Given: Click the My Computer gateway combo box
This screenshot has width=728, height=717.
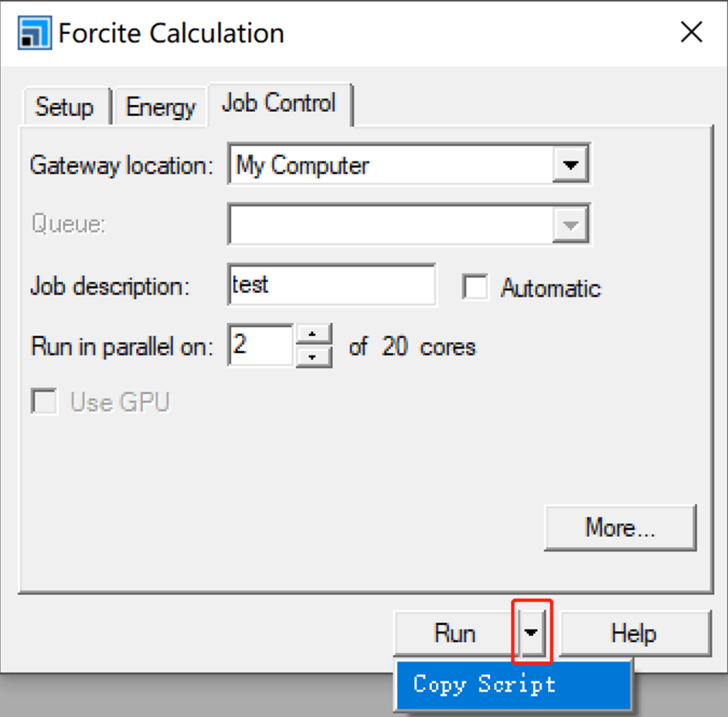Looking at the screenshot, I should click(x=409, y=165).
